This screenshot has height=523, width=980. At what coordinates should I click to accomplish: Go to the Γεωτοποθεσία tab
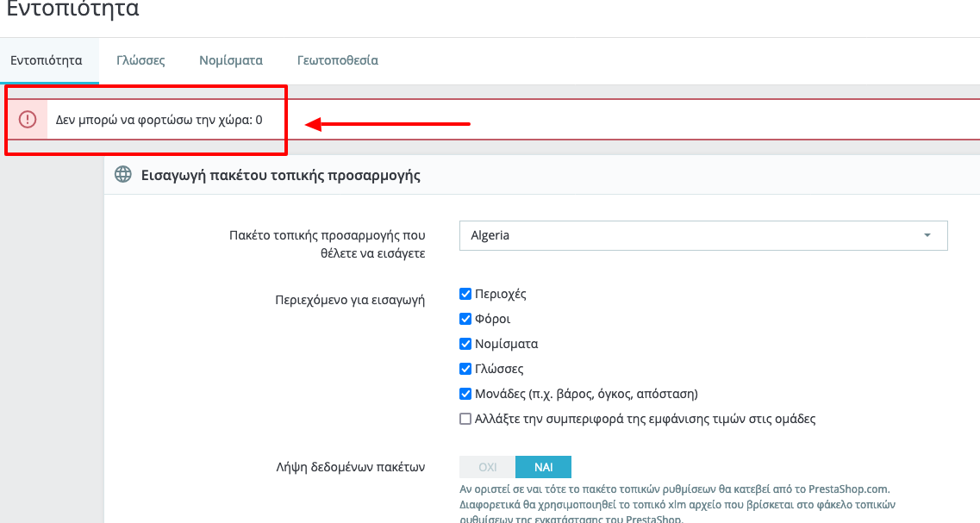(x=338, y=60)
